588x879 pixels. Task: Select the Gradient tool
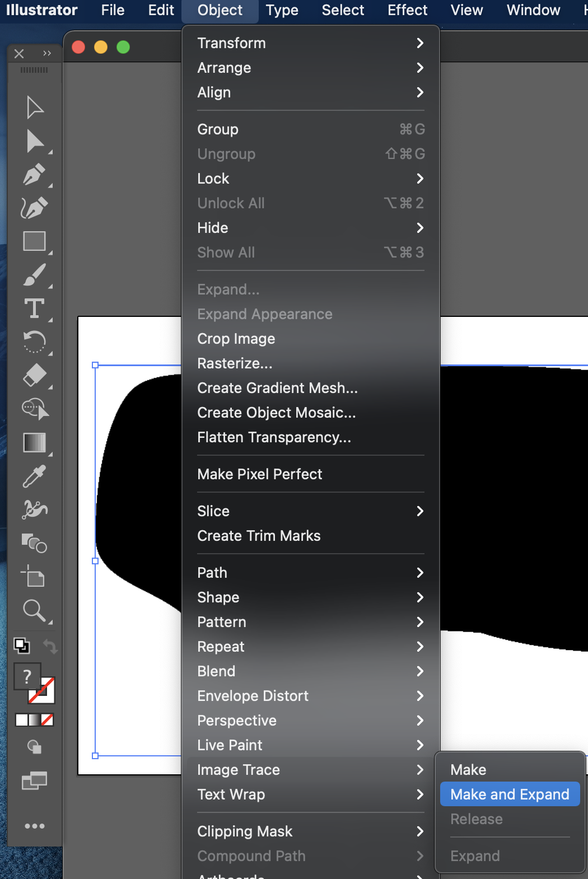pos(34,442)
